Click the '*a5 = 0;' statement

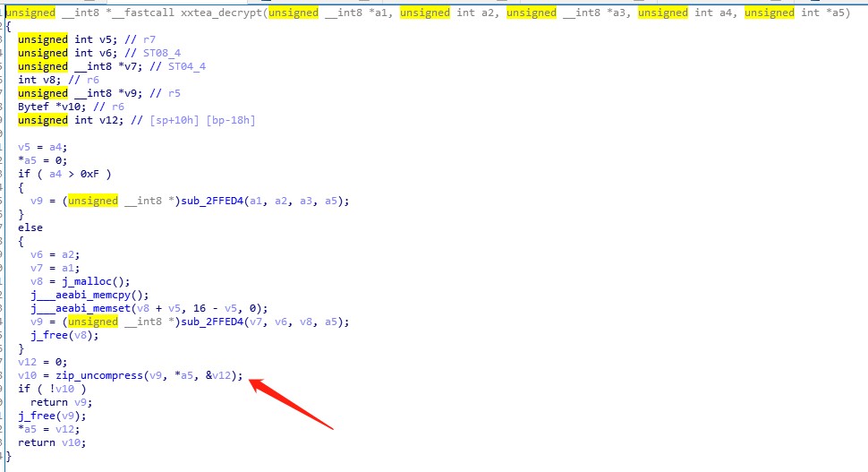43,160
